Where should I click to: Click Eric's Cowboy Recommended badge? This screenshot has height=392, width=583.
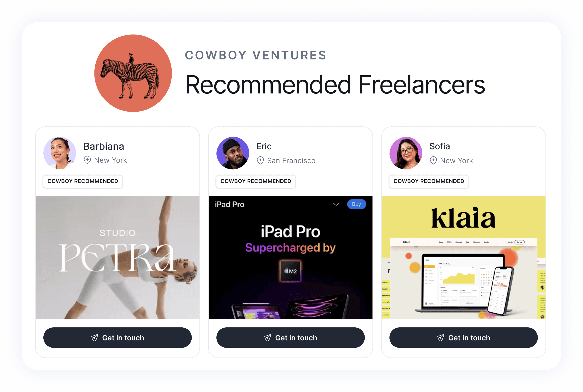coord(256,181)
